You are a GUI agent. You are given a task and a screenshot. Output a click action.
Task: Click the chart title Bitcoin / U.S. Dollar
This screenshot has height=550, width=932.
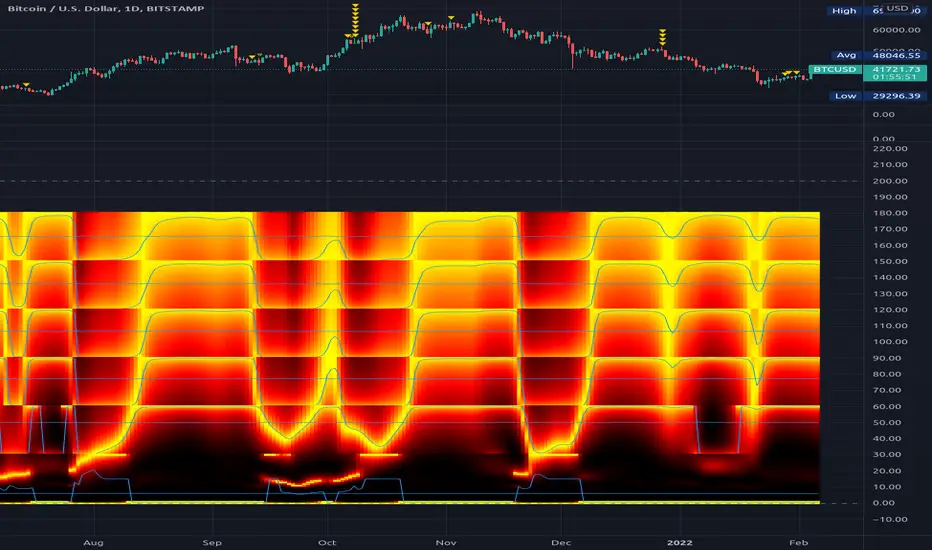click(x=65, y=8)
